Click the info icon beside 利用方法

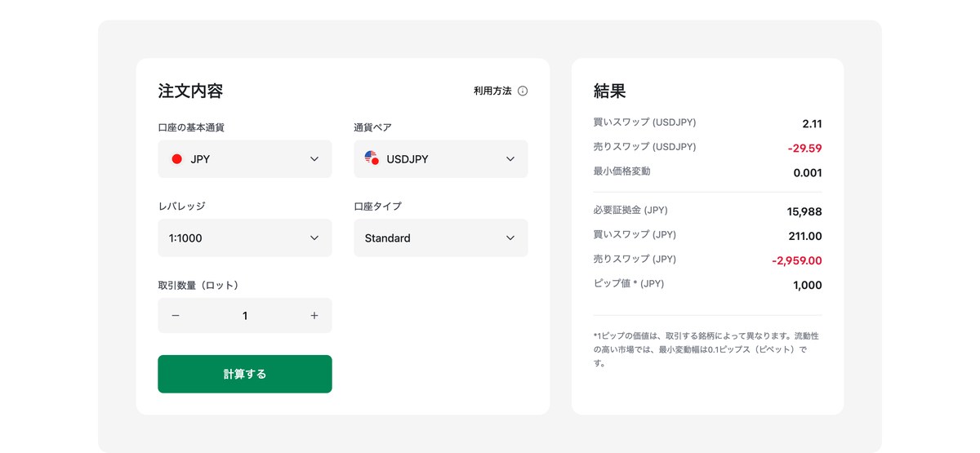[523, 91]
